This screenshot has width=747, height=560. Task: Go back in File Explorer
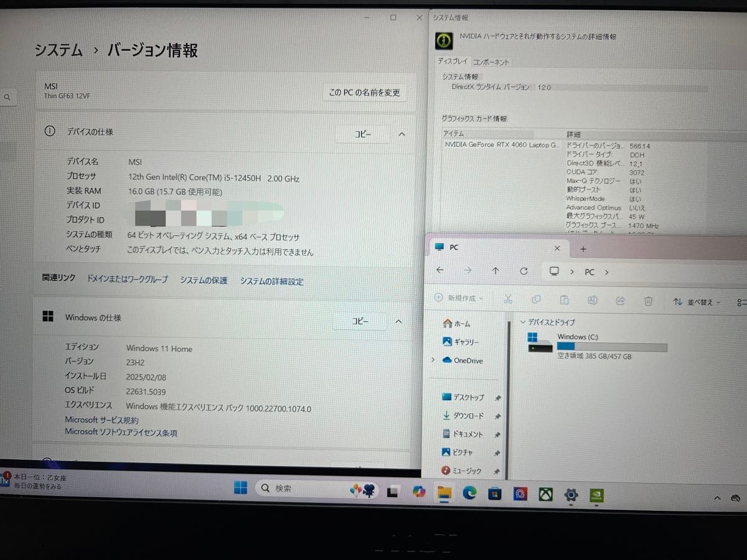tap(440, 270)
